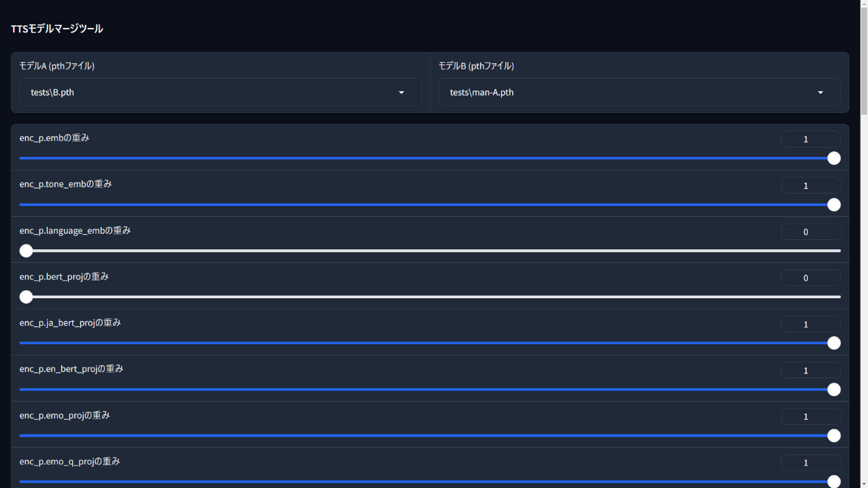Screen dimensions: 868x488
Task: Click the enc_p.bert_projの重み slider handle
Action: pyautogui.click(x=26, y=297)
